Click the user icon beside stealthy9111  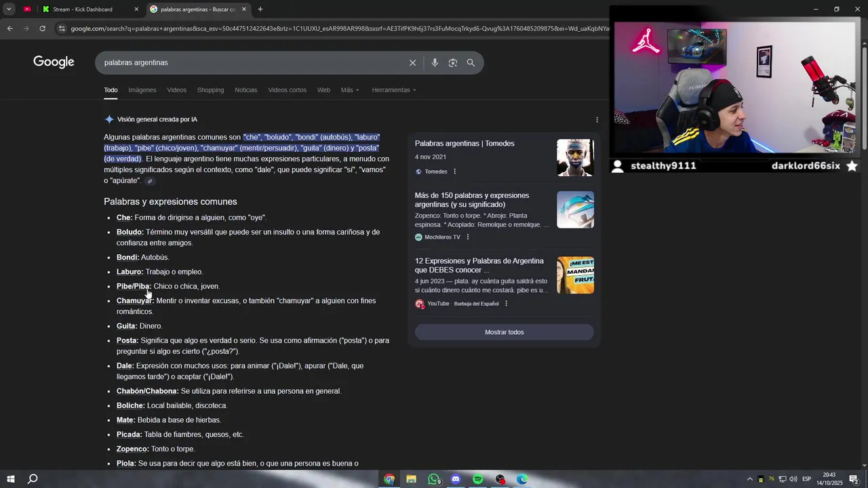617,166
